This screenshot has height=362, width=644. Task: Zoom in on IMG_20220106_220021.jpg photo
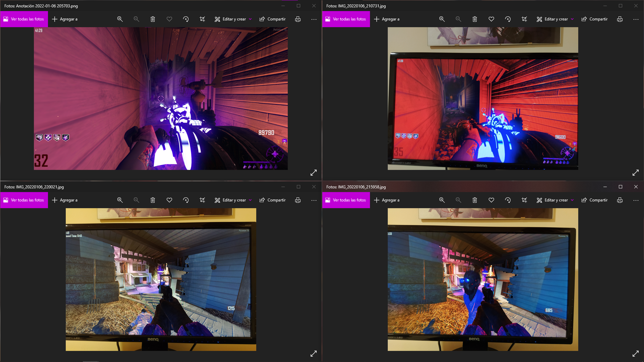120,200
